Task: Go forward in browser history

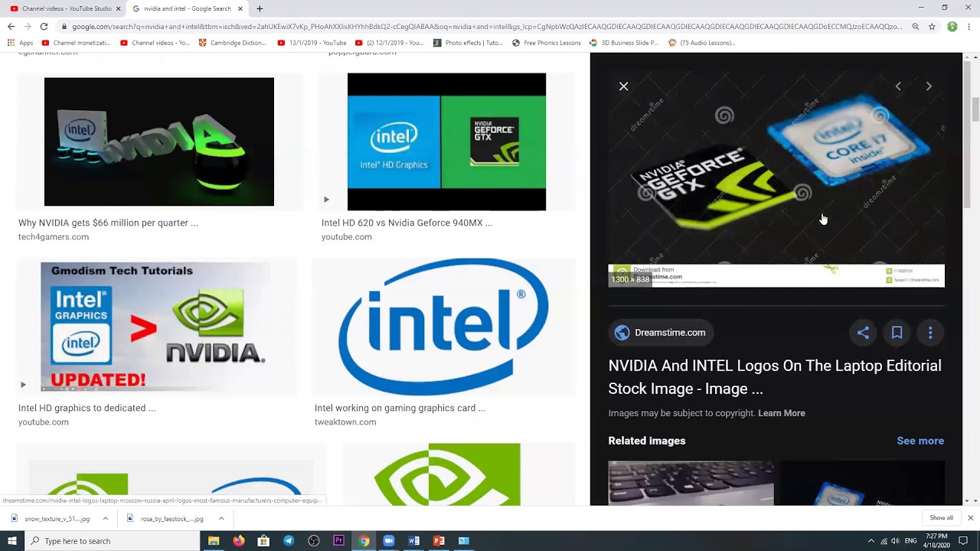Action: (27, 26)
